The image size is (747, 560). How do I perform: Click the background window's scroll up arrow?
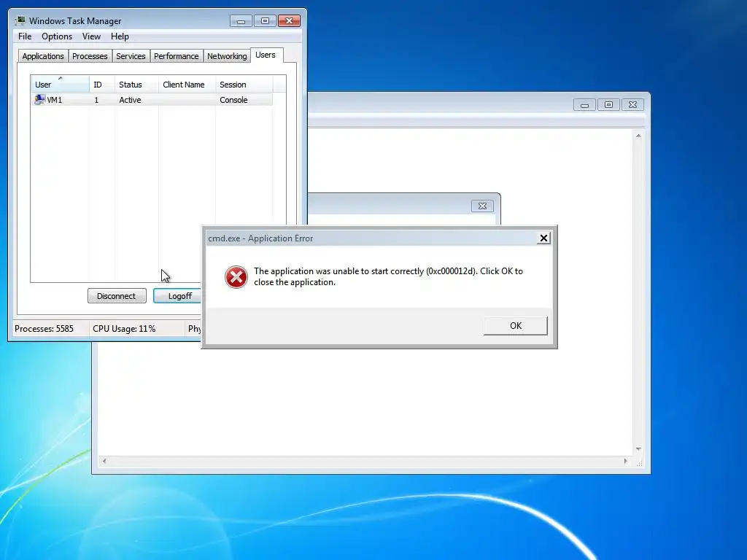(638, 136)
